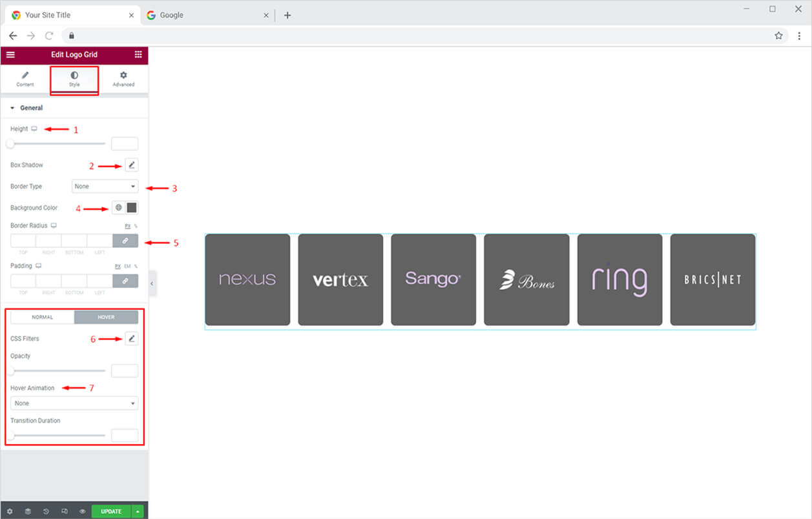Click the Update button
This screenshot has height=519, width=812.
(x=111, y=511)
